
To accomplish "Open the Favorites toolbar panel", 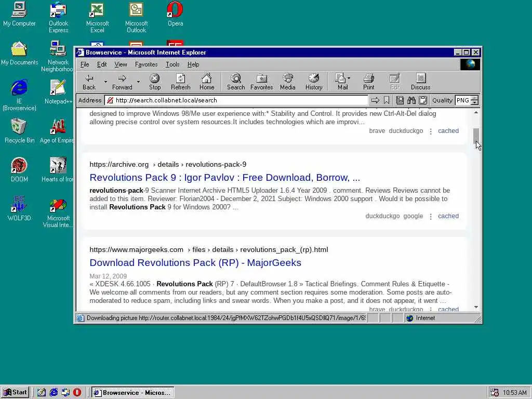I will [x=262, y=82].
